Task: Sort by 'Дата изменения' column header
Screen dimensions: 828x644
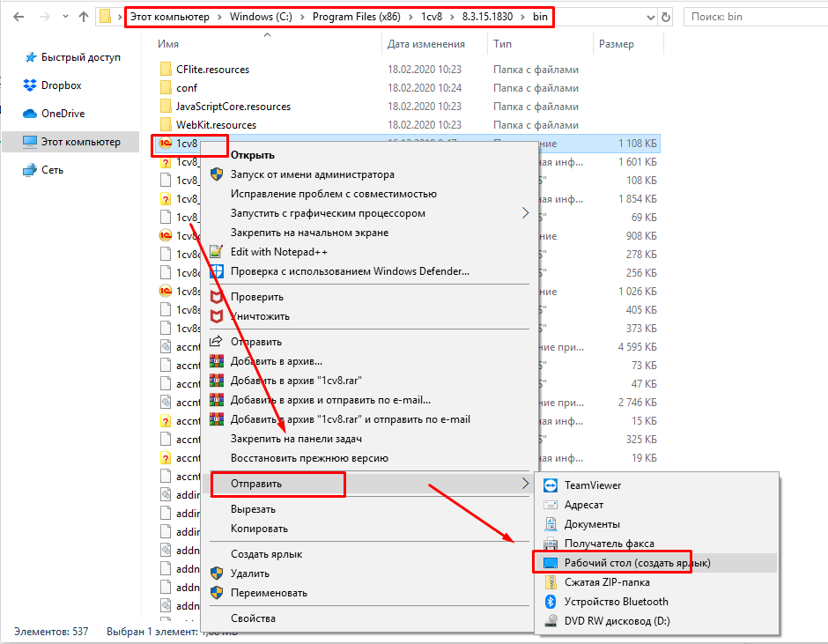Action: click(426, 44)
